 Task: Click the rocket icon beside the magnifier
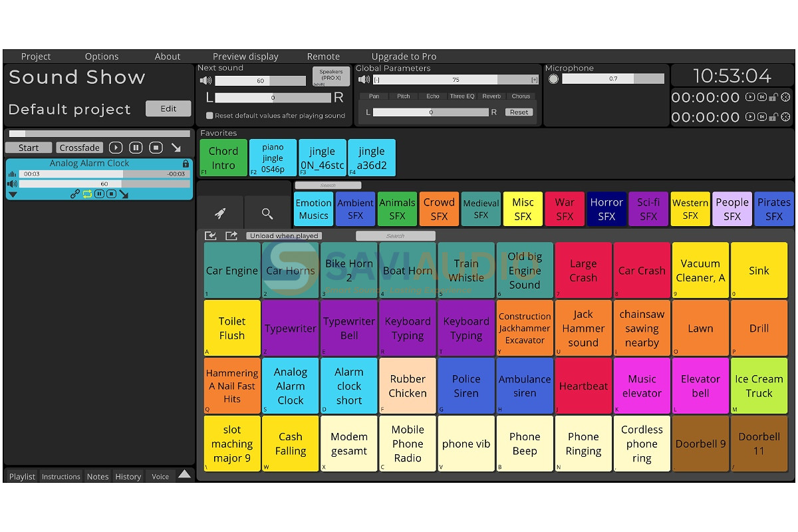coord(220,213)
